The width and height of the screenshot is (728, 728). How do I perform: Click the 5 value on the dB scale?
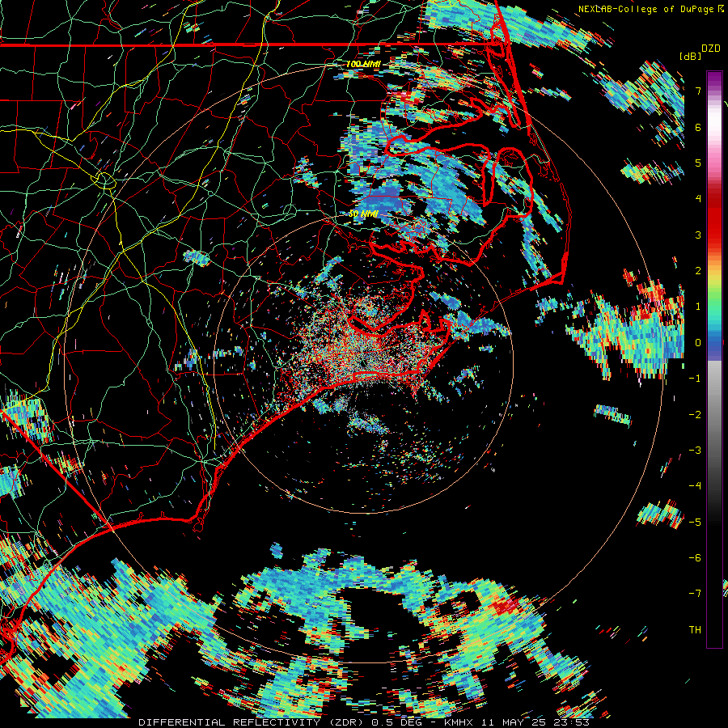[x=698, y=163]
